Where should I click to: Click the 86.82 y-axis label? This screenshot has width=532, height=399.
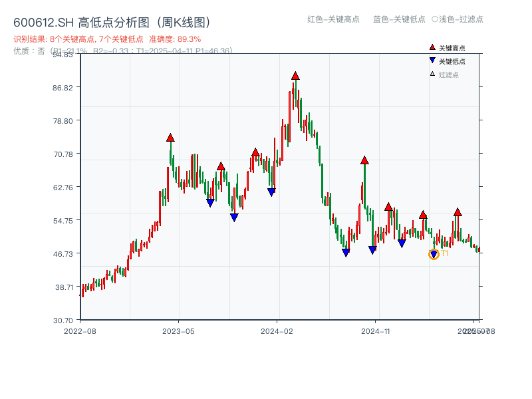(63, 88)
